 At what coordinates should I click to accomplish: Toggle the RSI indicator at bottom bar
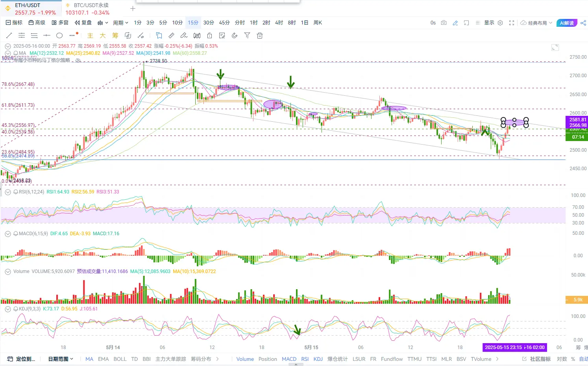point(305,359)
